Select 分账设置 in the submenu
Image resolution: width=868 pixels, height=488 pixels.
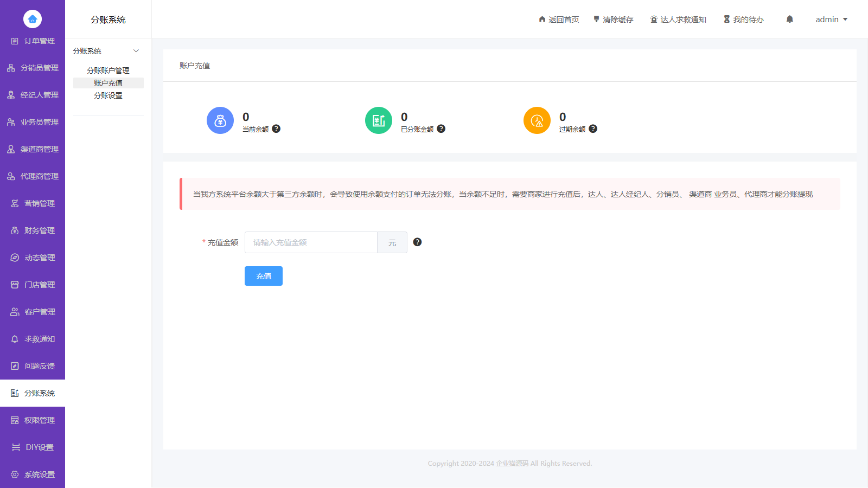coord(108,95)
